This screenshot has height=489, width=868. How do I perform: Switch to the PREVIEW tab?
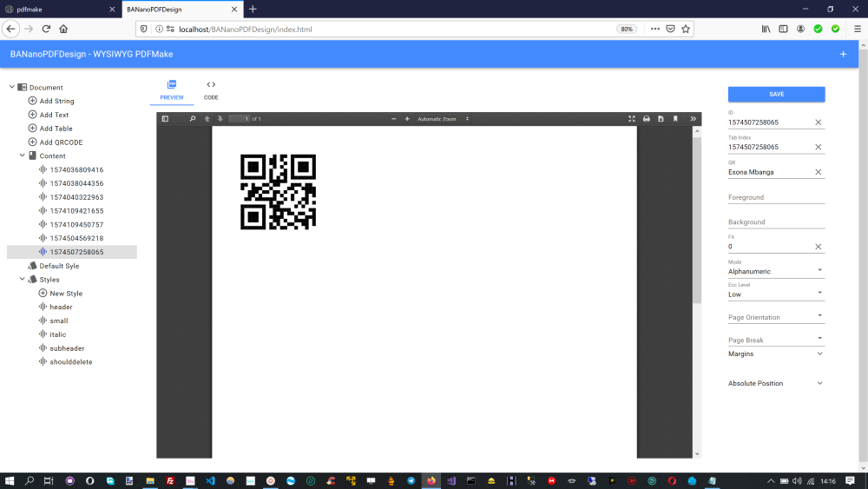[172, 89]
